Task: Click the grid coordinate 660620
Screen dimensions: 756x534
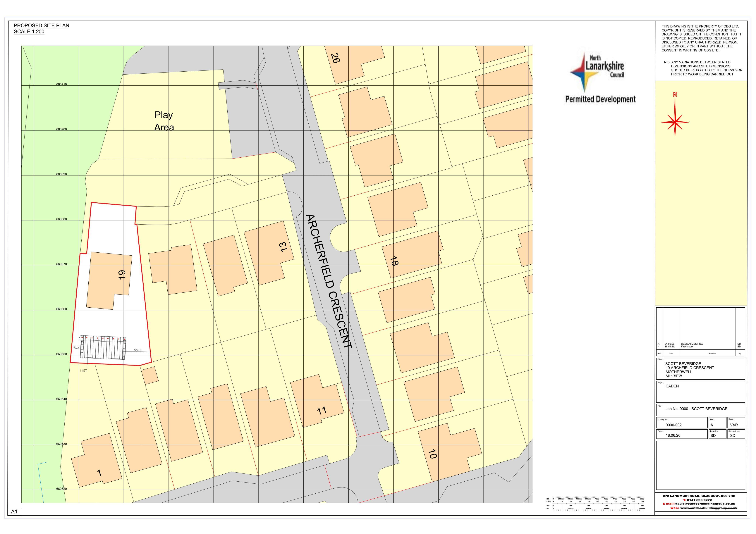Action: pyautogui.click(x=61, y=489)
